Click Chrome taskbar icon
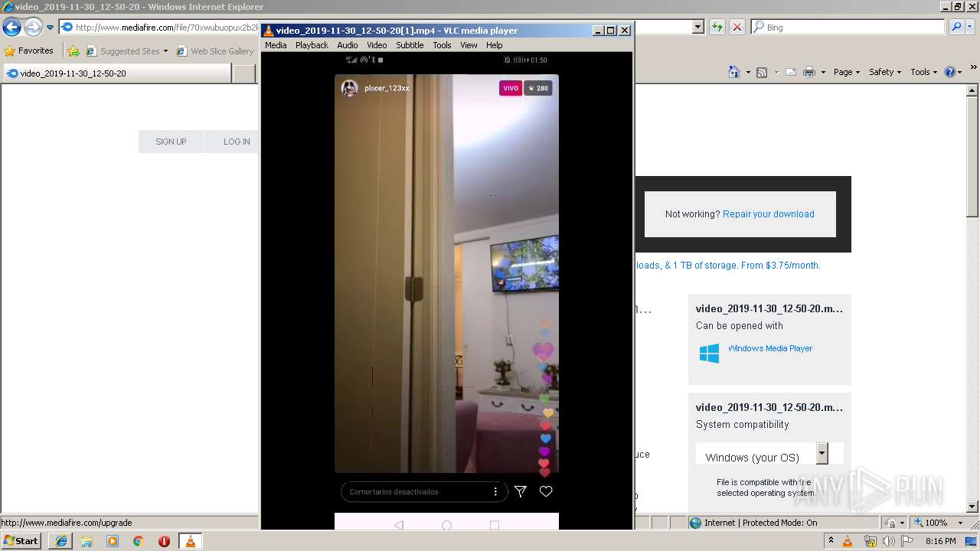The height and width of the screenshot is (551, 980). (138, 541)
